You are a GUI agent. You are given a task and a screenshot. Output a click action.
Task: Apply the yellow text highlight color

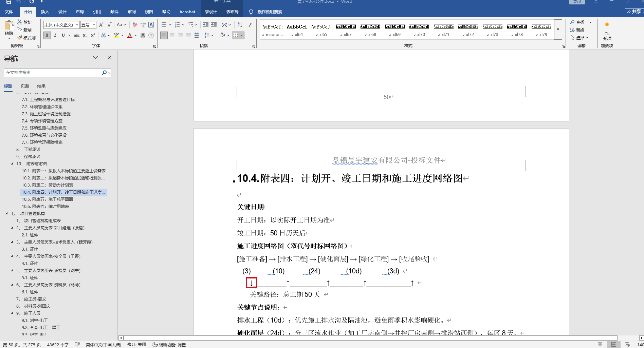[116, 35]
